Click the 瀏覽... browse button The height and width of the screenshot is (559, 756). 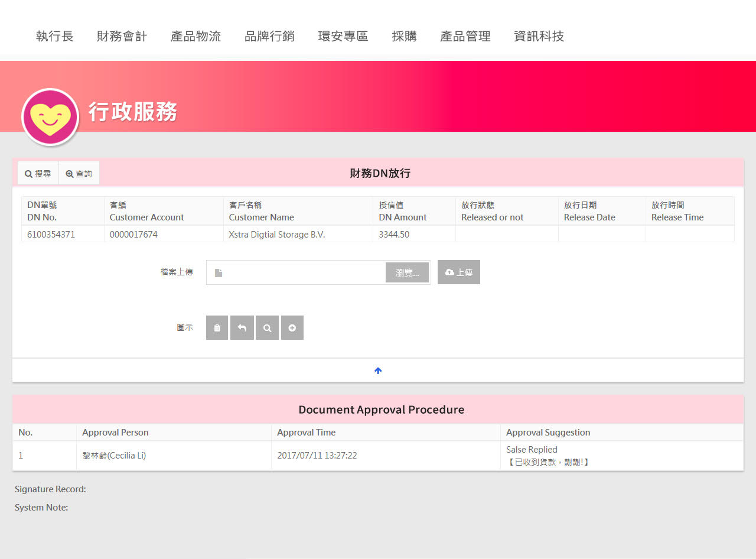[407, 272]
